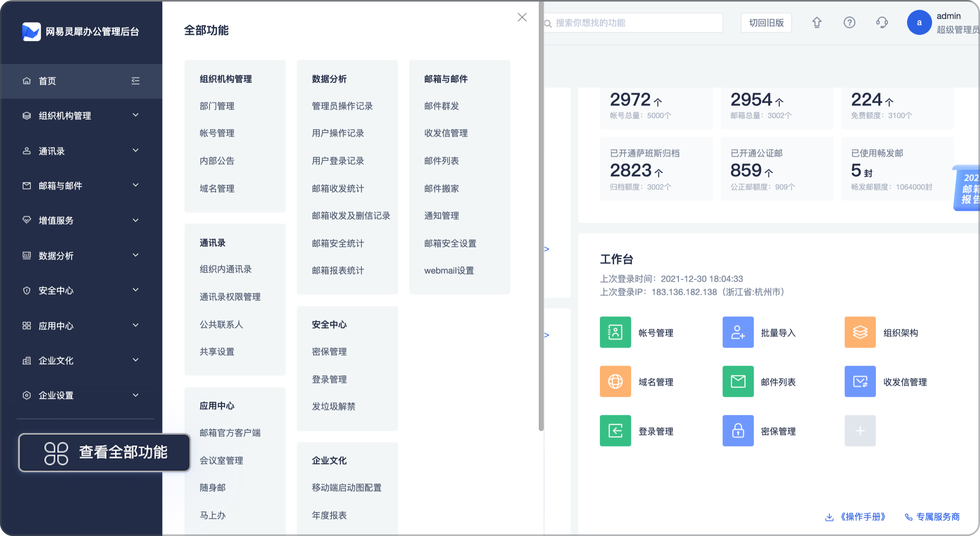Toggle sidebar collapse icon beside 首页
980x536 pixels.
tap(136, 81)
